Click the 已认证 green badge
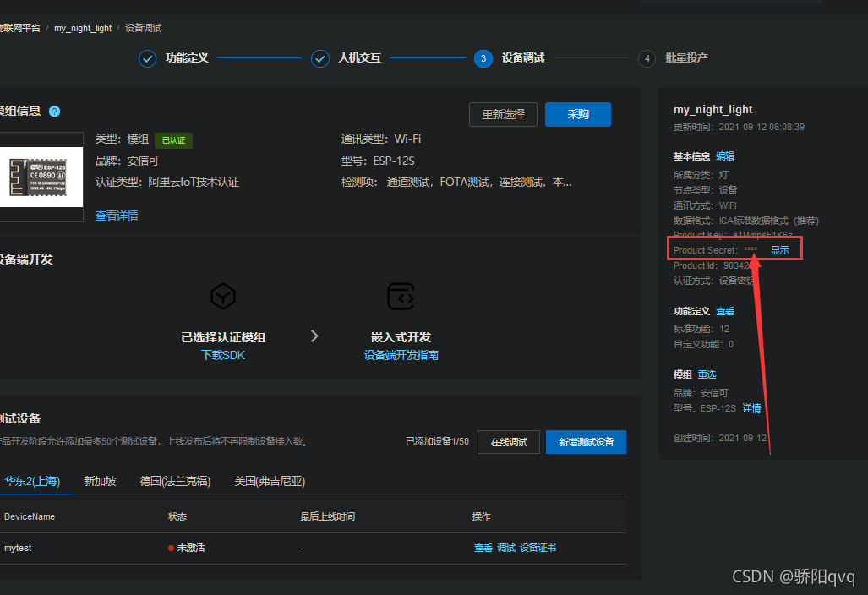This screenshot has height=595, width=868. (x=173, y=140)
